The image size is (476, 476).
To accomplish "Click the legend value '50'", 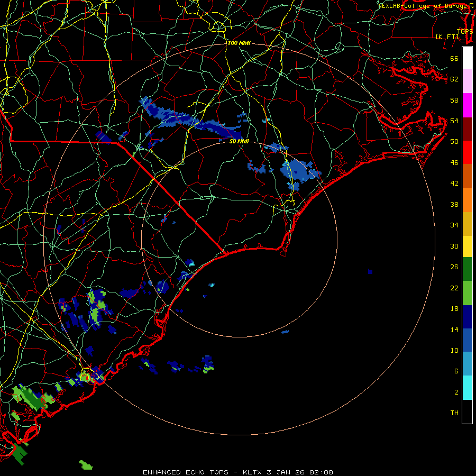I will pos(454,142).
